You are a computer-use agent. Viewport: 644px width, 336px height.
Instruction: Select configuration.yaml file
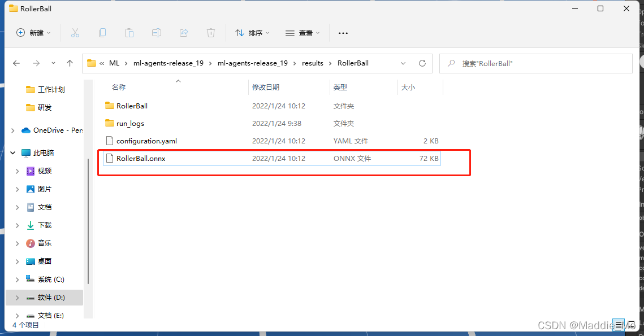click(271, 141)
